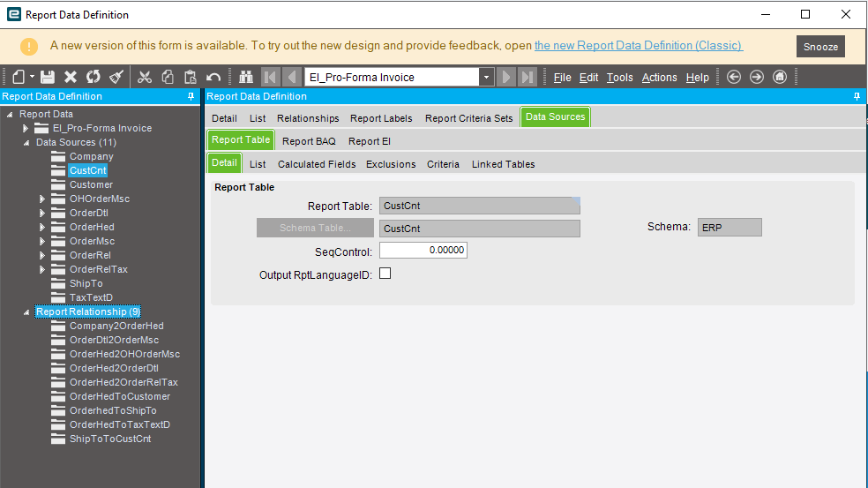Click the Report Table CustCnt field
This screenshot has height=488, width=868.
coord(479,206)
